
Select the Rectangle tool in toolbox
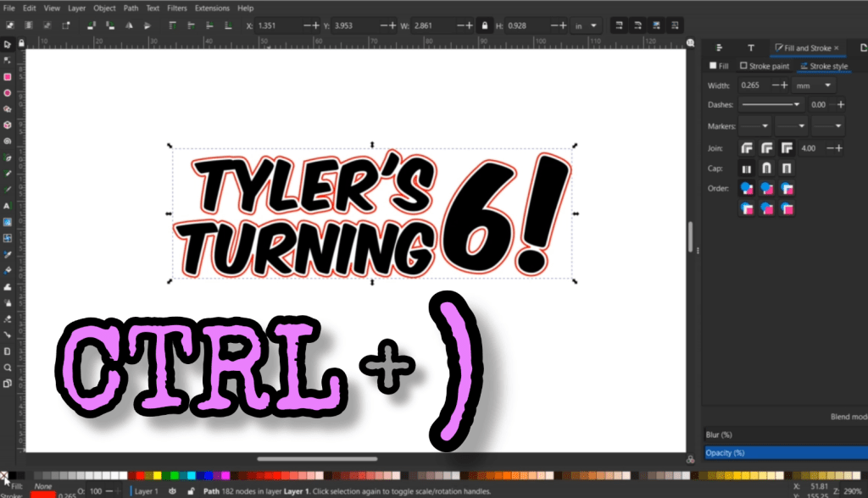point(7,77)
